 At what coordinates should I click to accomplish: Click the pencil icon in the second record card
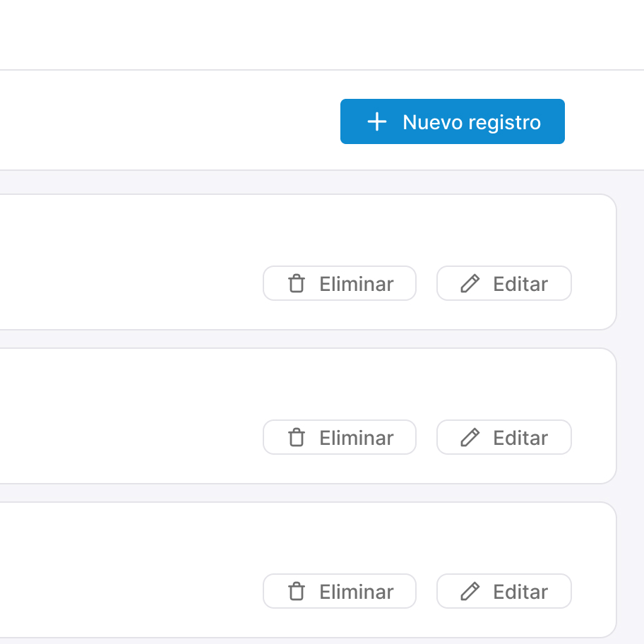pyautogui.click(x=470, y=437)
